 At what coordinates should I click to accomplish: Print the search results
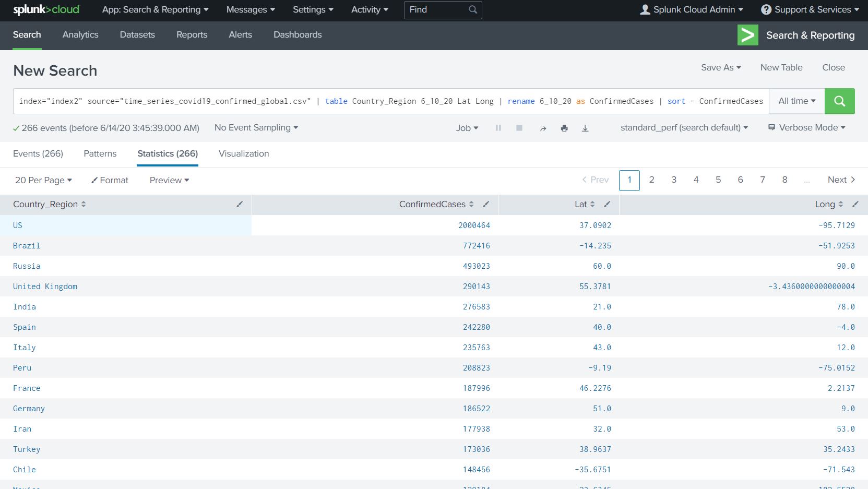564,128
